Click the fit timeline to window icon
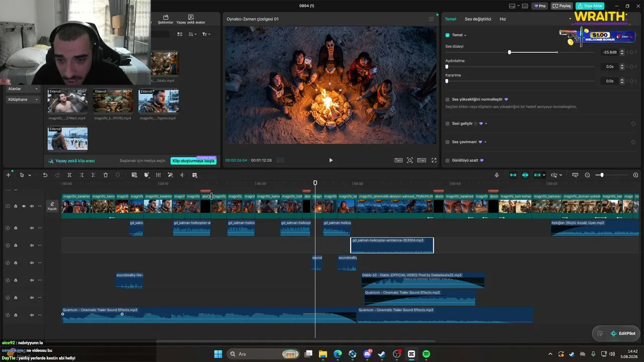644x362 pixels. pyautogui.click(x=575, y=175)
